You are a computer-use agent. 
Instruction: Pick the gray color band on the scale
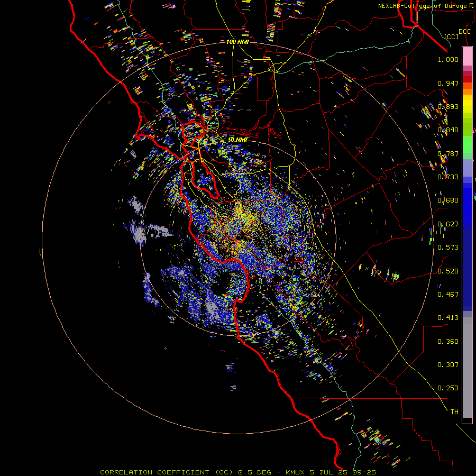(x=467, y=368)
